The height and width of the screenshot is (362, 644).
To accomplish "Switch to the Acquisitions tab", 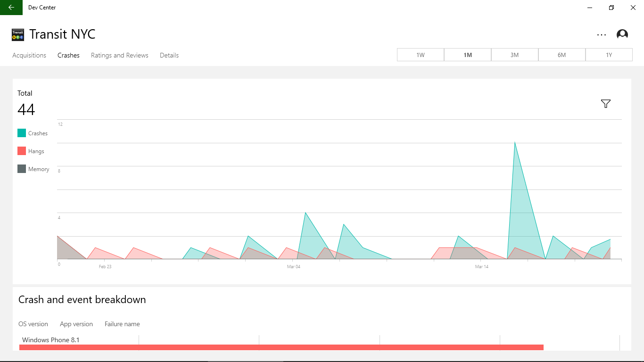I will (x=29, y=55).
